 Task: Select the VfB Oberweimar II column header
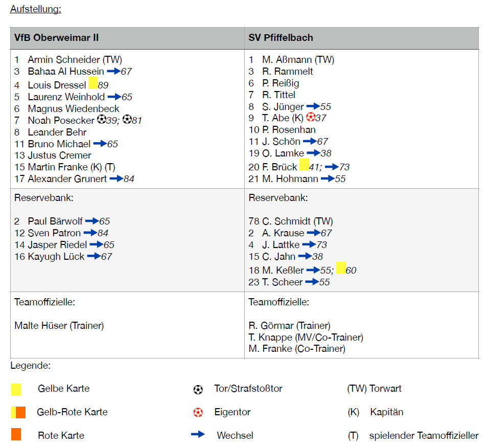click(x=57, y=38)
